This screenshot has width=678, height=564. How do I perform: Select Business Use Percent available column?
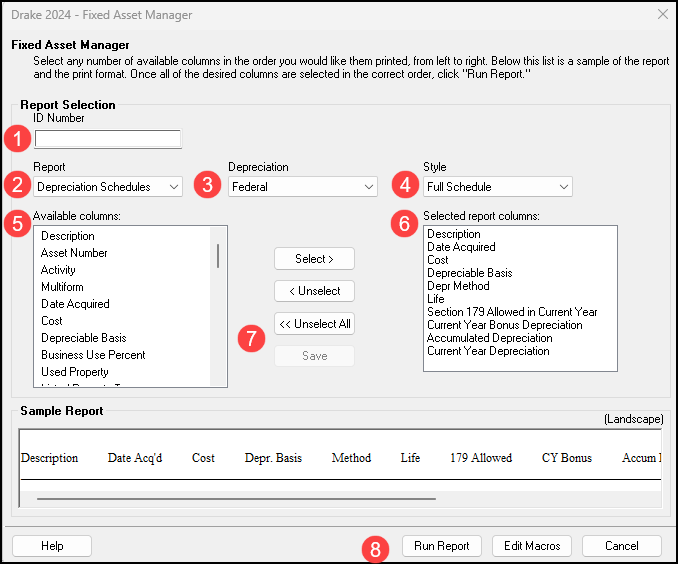[93, 355]
